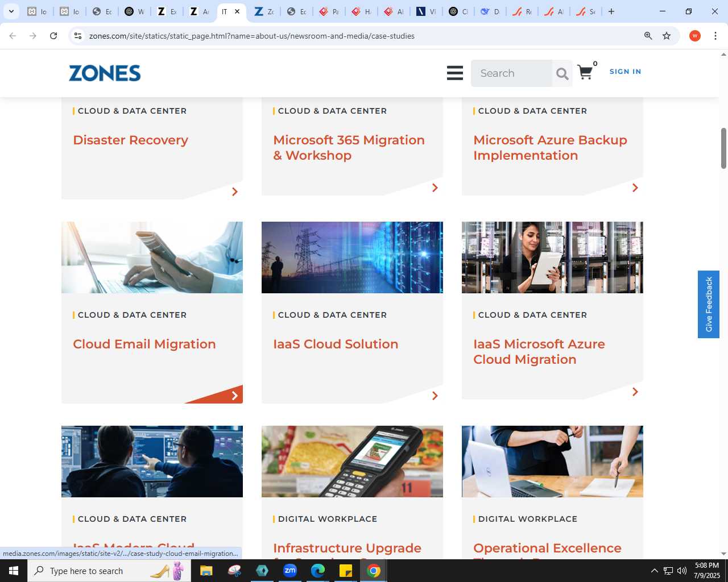Viewport: 728px width, 582px height.
Task: Open arrow on Disaster Recovery card
Action: click(235, 192)
